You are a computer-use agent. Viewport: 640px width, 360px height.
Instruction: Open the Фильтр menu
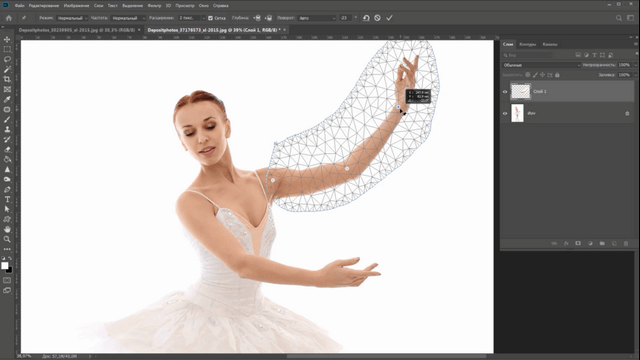coord(154,6)
